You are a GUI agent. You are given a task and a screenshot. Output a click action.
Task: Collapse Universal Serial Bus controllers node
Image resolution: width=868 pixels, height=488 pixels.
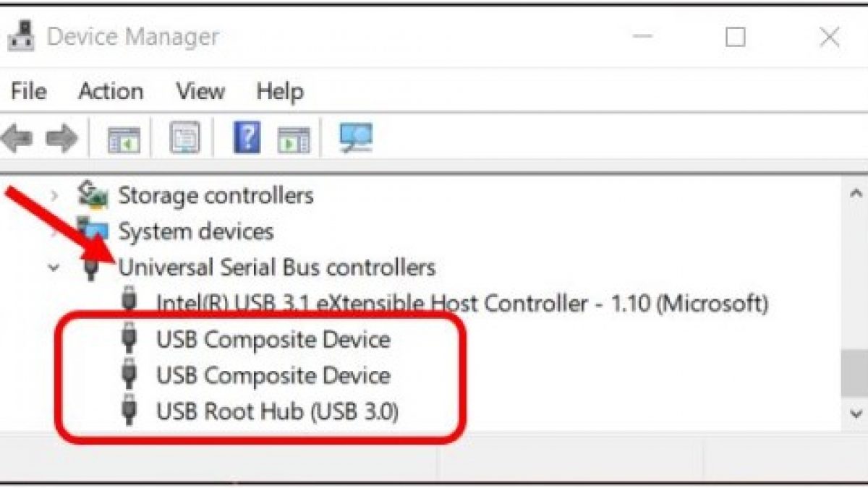(x=54, y=267)
